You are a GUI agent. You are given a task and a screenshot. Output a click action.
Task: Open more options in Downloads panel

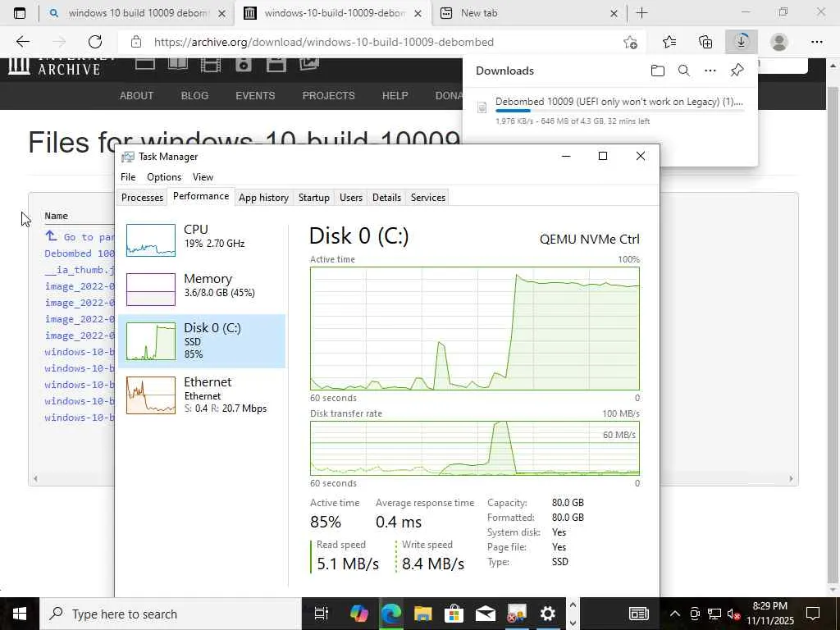tap(710, 71)
